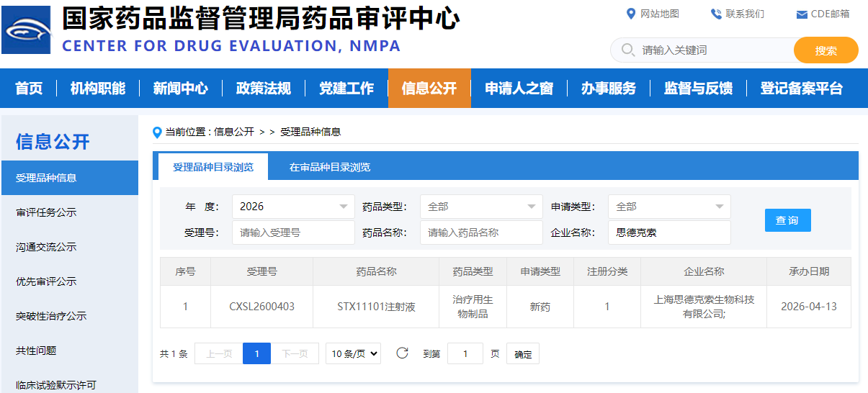
Task: Switch to 在审品种目录浏览 tab
Action: [329, 167]
